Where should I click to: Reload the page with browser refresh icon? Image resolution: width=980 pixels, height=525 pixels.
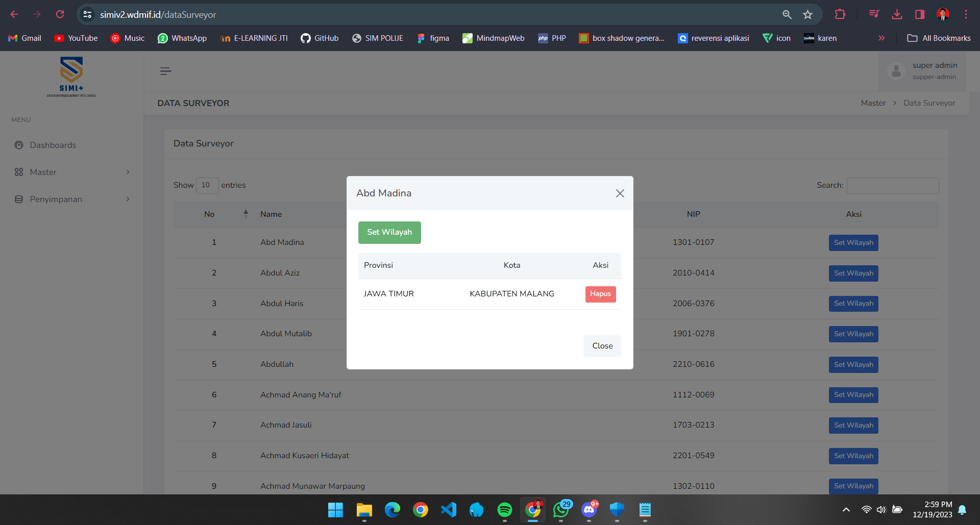[60, 14]
